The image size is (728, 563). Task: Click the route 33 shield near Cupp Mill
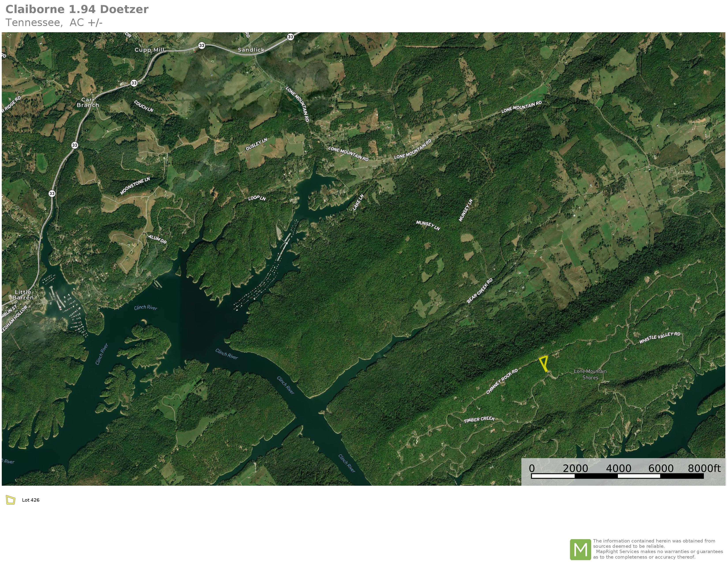pos(202,45)
